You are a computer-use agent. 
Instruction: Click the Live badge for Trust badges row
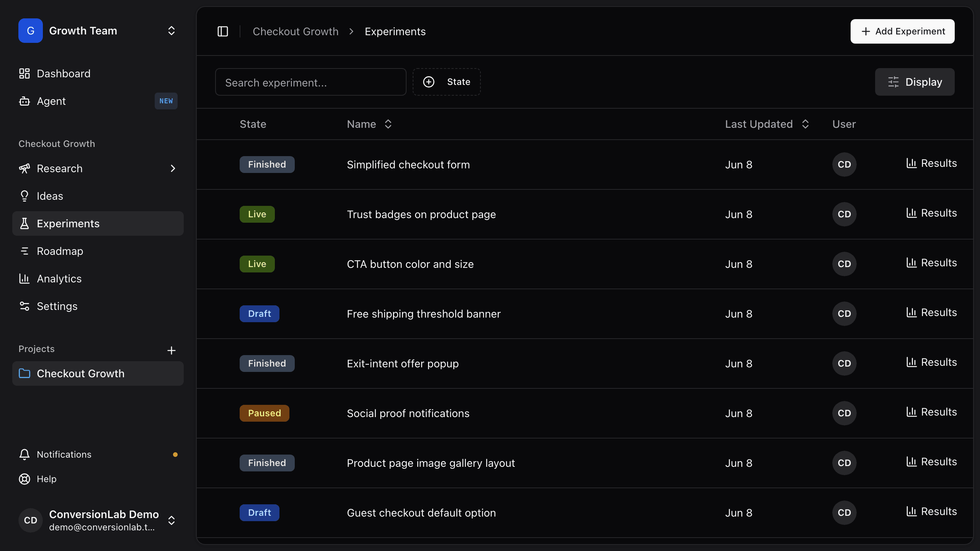tap(257, 214)
